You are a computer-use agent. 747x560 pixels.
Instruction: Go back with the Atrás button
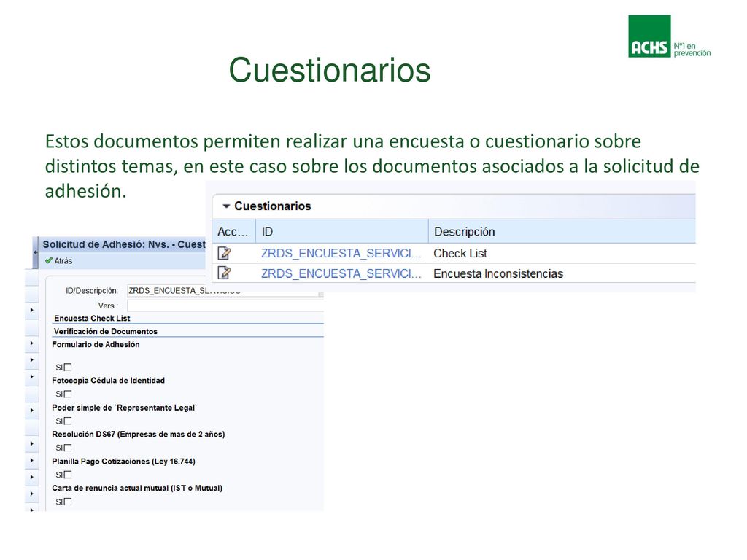point(58,261)
